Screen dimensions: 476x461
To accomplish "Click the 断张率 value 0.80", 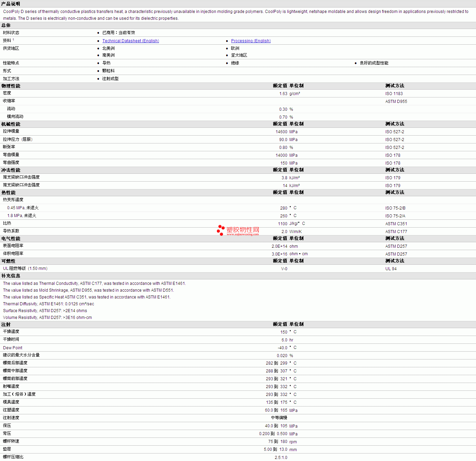I will (x=283, y=148).
